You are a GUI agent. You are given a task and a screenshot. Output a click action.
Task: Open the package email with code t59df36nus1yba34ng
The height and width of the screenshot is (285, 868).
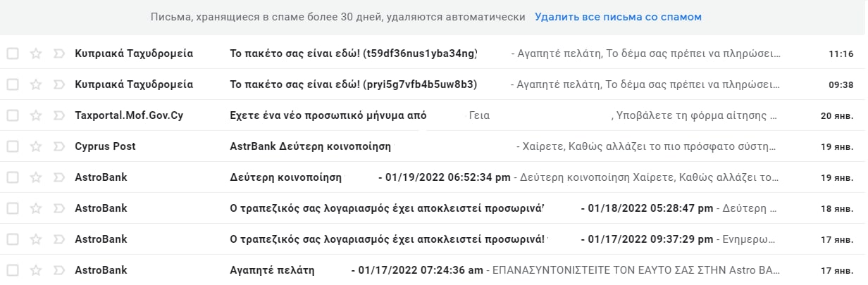pos(353,53)
